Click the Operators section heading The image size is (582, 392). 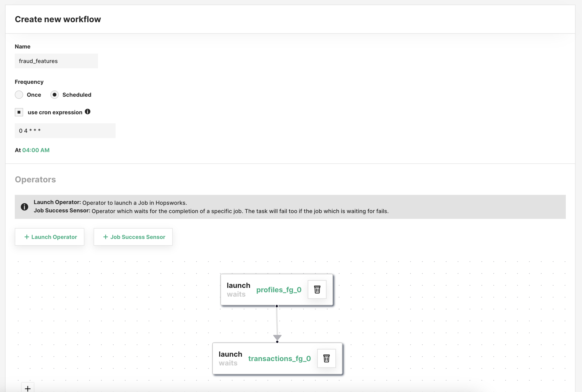(35, 180)
